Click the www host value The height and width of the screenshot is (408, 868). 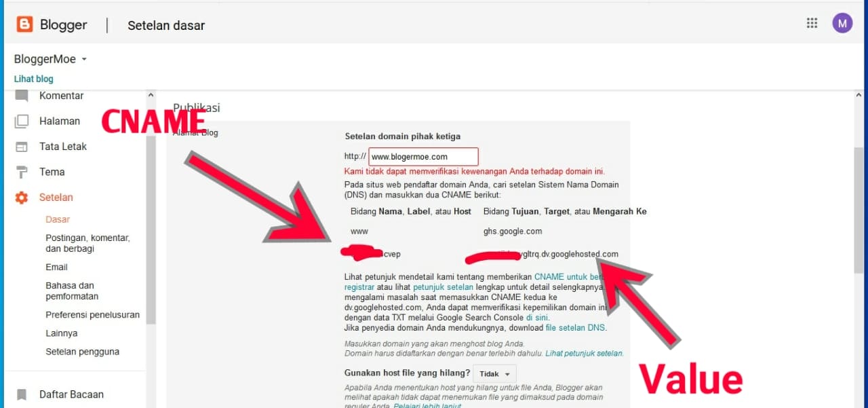point(359,231)
